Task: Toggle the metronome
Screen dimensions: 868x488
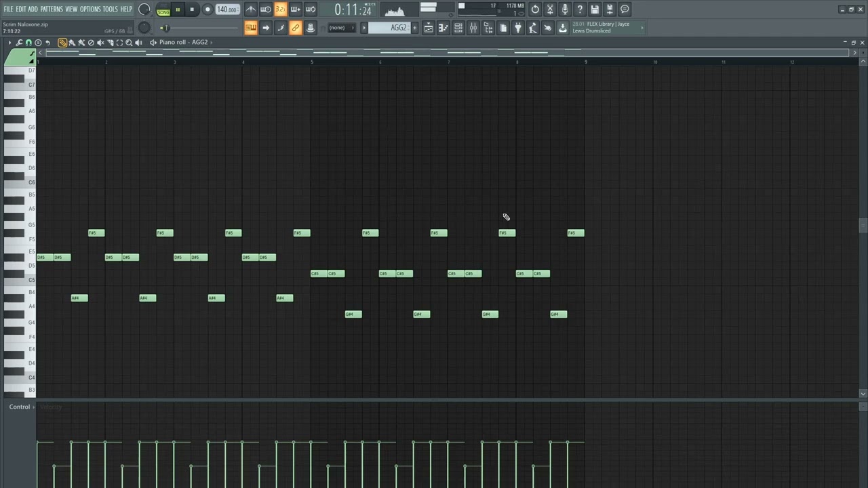Action: tap(251, 9)
